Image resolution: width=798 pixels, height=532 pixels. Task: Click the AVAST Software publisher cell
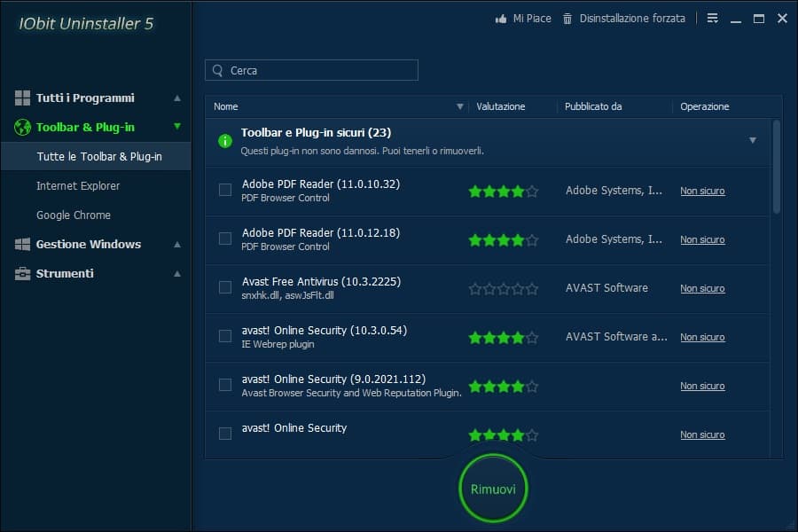[x=606, y=287]
